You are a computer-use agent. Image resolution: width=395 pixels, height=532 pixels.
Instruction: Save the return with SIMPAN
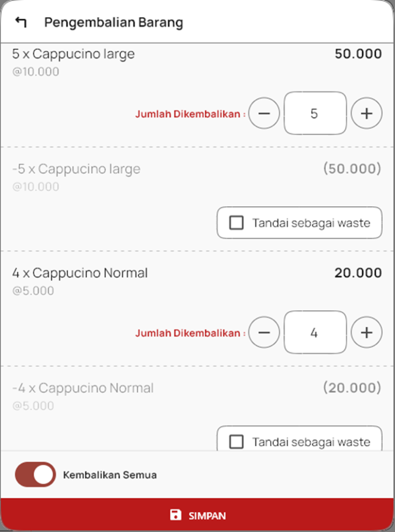(197, 515)
